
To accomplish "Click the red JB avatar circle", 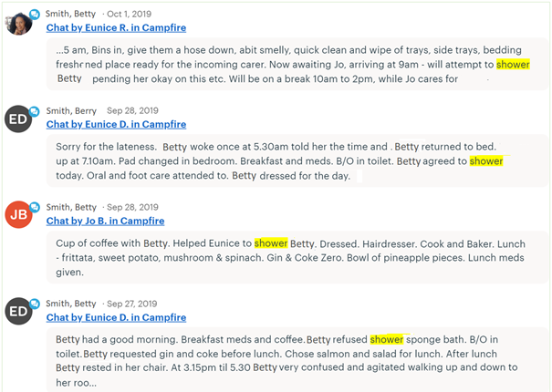I will [x=18, y=214].
